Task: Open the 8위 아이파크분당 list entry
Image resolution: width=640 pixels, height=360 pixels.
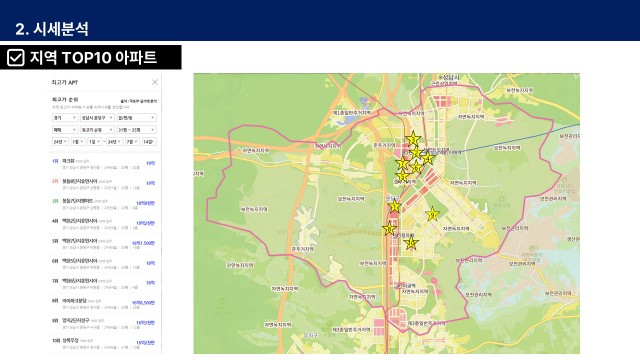Action: (x=104, y=304)
